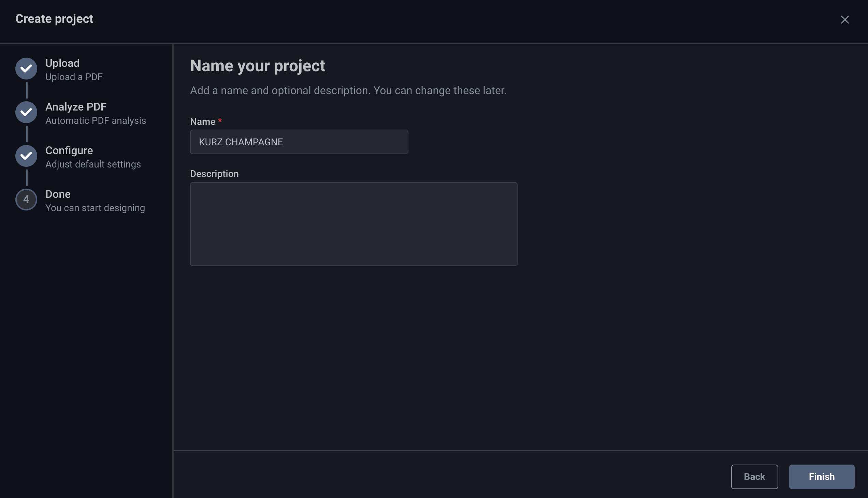Select the Configure step checkmark icon

(26, 156)
